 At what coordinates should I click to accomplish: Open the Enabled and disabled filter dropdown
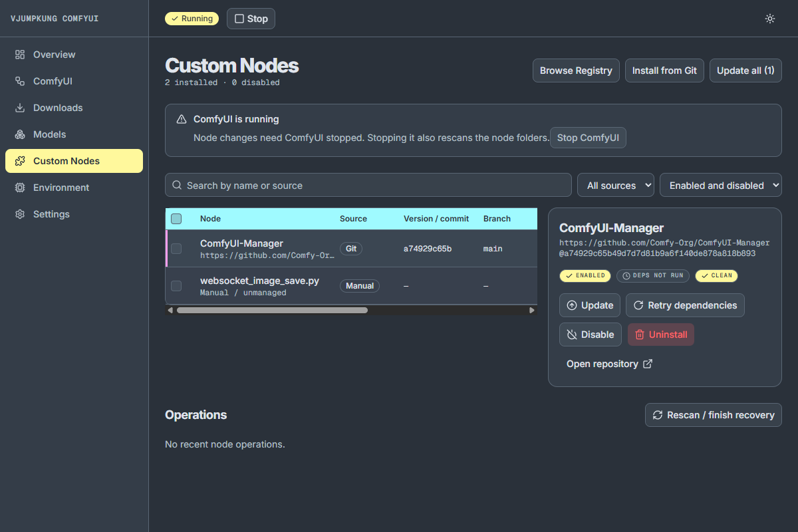click(721, 186)
